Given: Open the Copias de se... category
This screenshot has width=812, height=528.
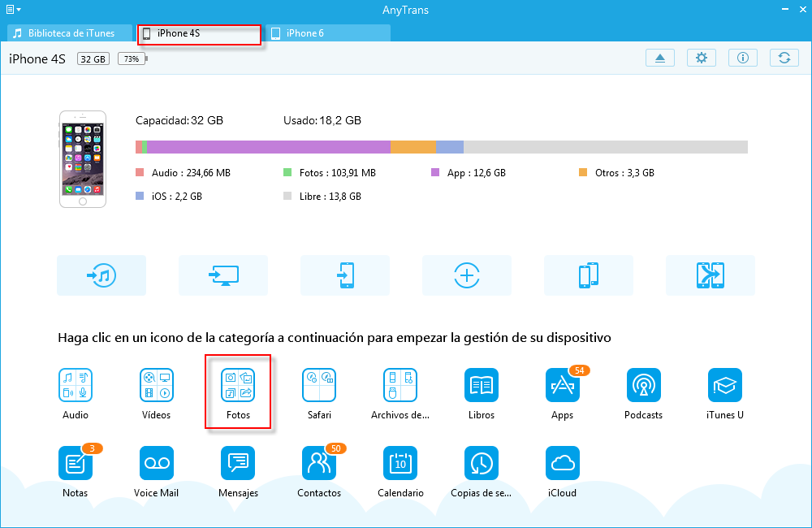Looking at the screenshot, I should point(481,463).
